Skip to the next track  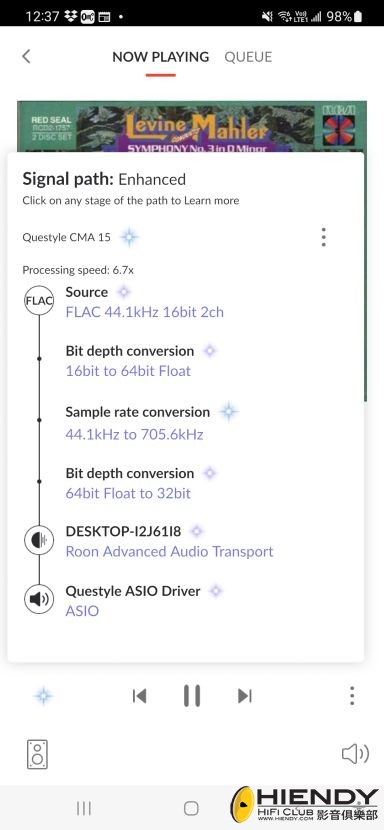point(245,696)
